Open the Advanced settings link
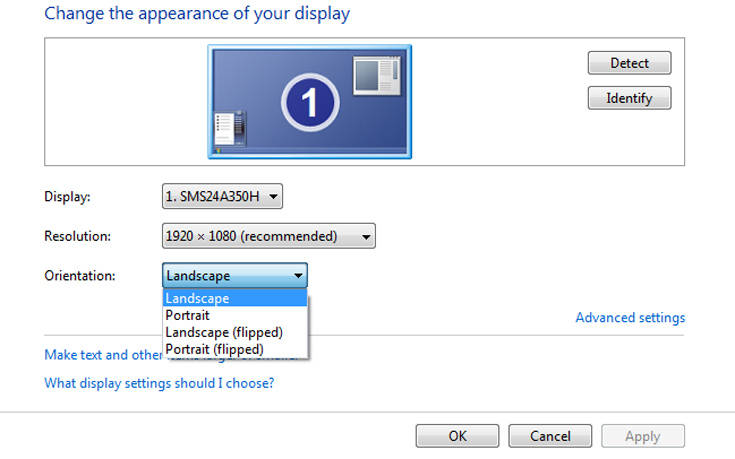 pyautogui.click(x=630, y=317)
